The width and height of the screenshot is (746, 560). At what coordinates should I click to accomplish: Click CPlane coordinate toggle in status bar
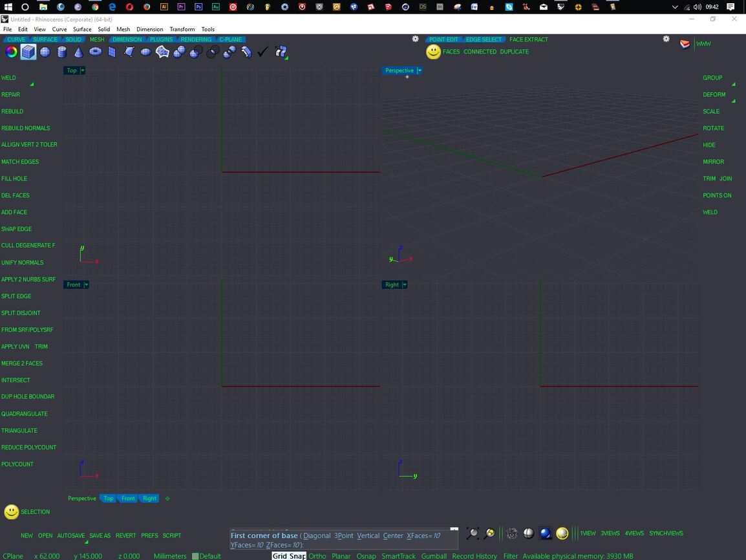pos(13,556)
